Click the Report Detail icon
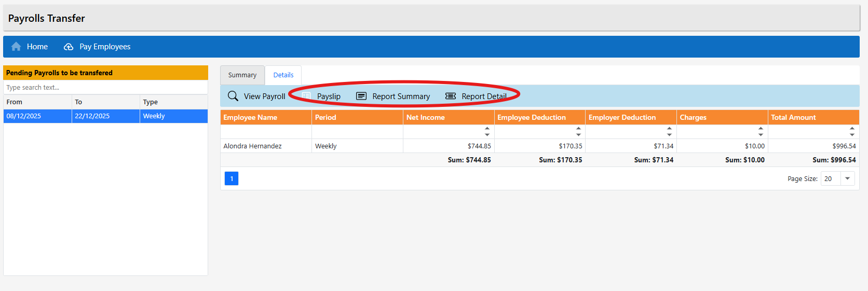Viewport: 868px width, 291px height. click(x=451, y=96)
